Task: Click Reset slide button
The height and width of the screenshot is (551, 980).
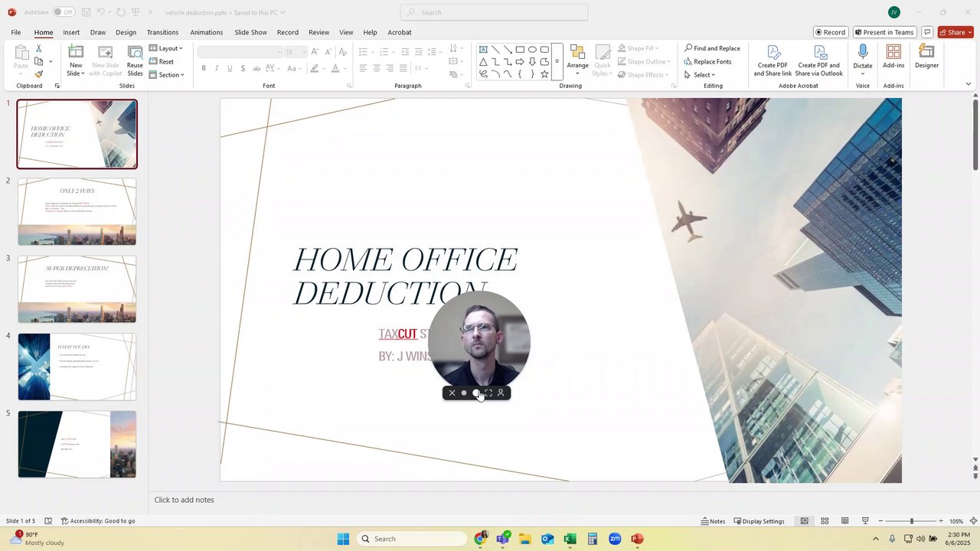Action: tap(162, 61)
